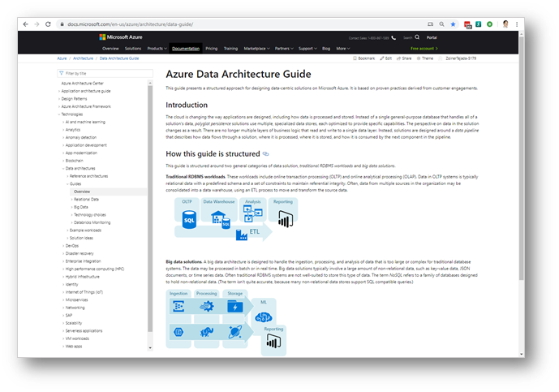Click the ML brain icon in big data diagram
This screenshot has height=392, width=559.
click(x=264, y=317)
